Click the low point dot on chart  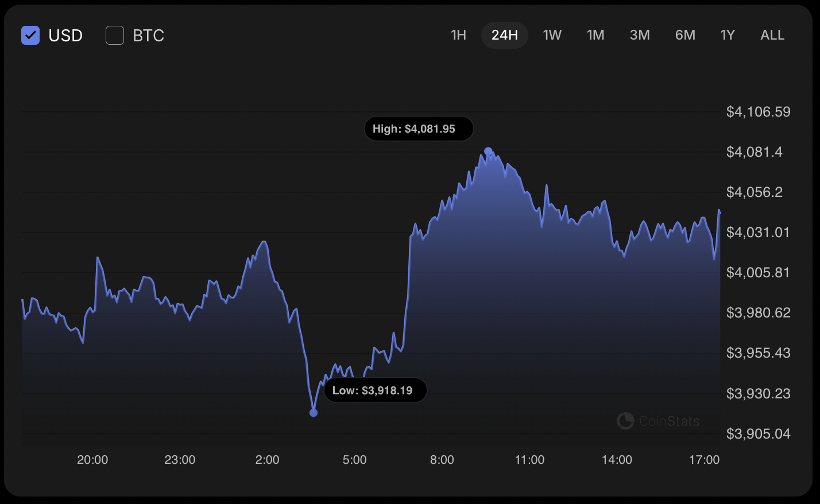pyautogui.click(x=314, y=413)
